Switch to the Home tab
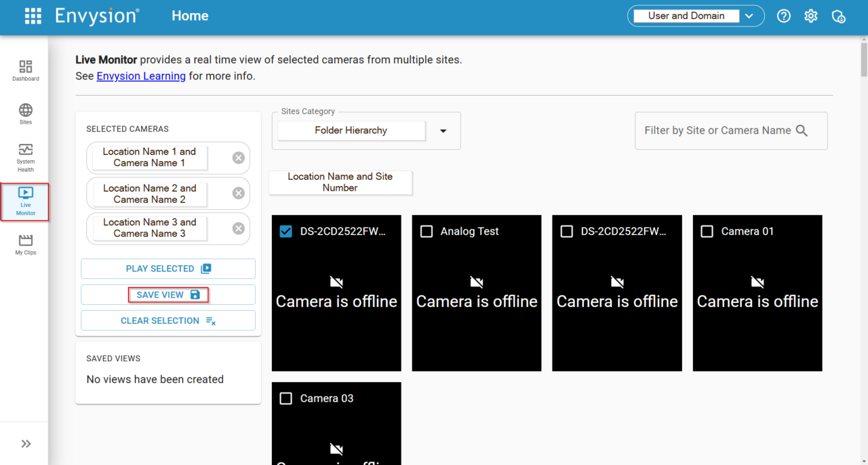 190,16
